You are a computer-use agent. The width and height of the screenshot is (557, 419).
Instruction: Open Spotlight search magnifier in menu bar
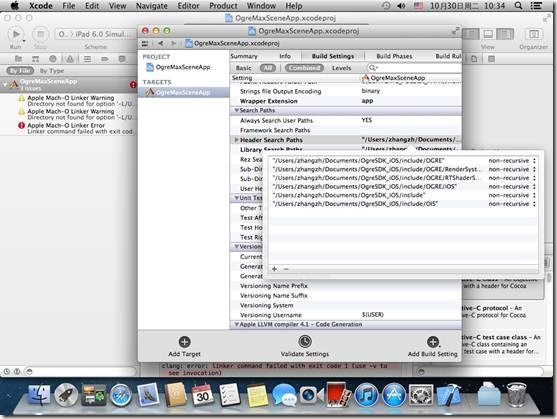pos(518,6)
